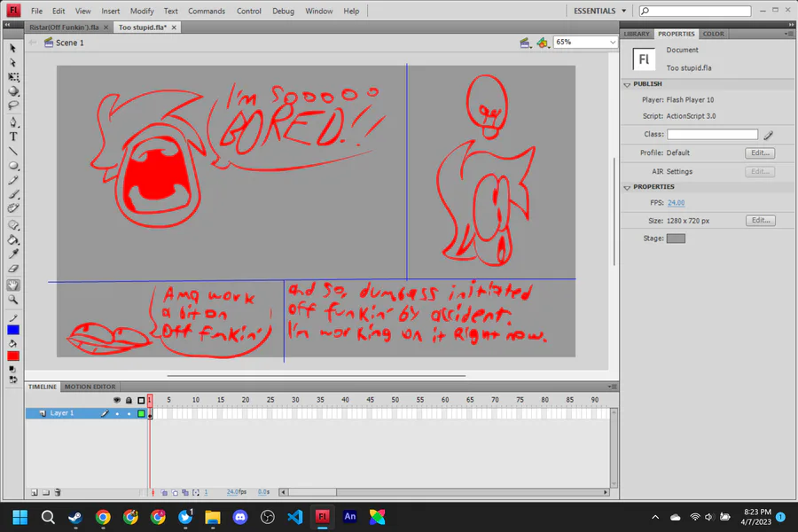The image size is (798, 532).
Task: Click Edit button next to Size
Action: tap(761, 221)
